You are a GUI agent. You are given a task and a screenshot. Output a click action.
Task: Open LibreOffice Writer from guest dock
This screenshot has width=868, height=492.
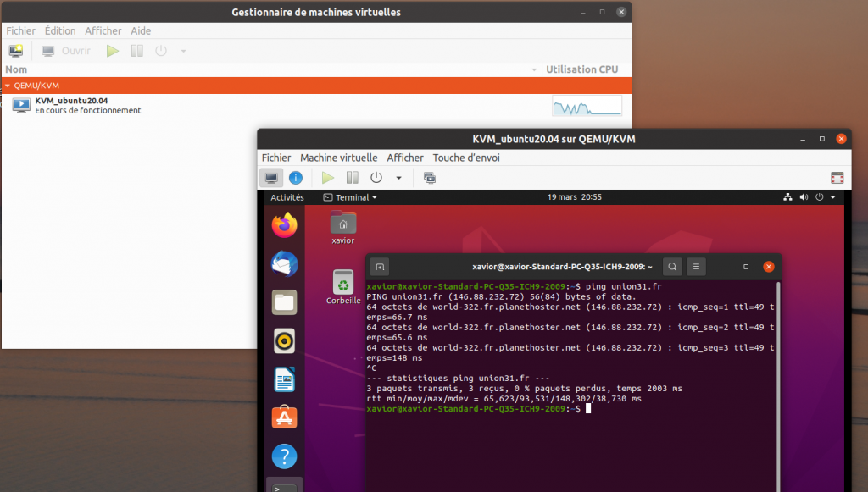(x=285, y=379)
